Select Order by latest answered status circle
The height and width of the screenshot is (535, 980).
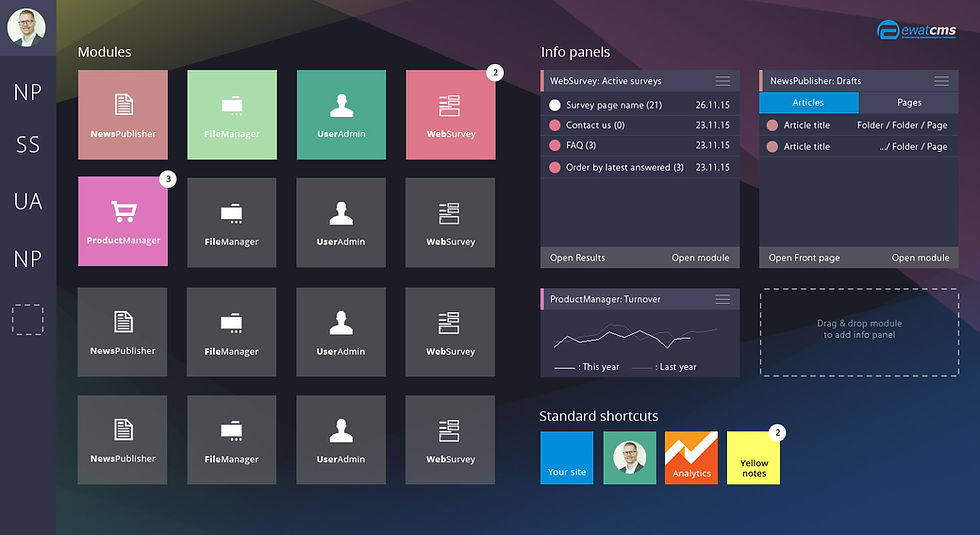pos(554,168)
